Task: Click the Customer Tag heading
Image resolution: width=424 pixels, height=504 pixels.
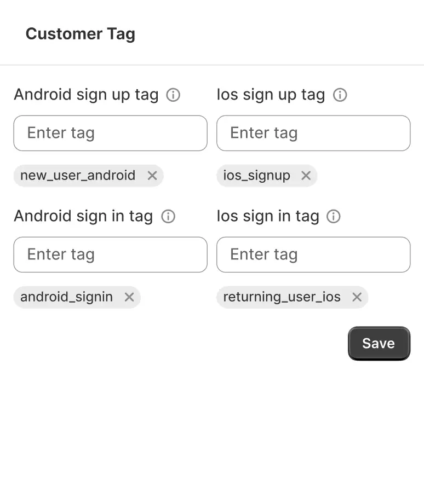Action: point(81,34)
